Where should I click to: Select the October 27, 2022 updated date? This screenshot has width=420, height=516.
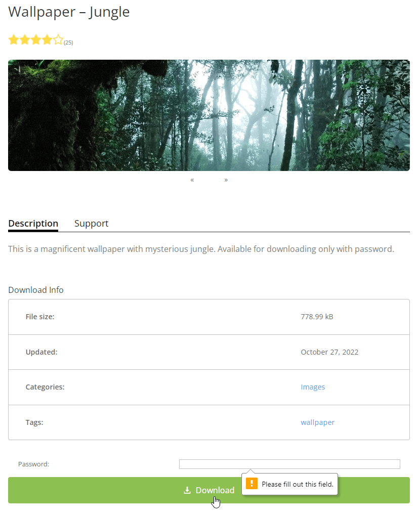pos(329,352)
